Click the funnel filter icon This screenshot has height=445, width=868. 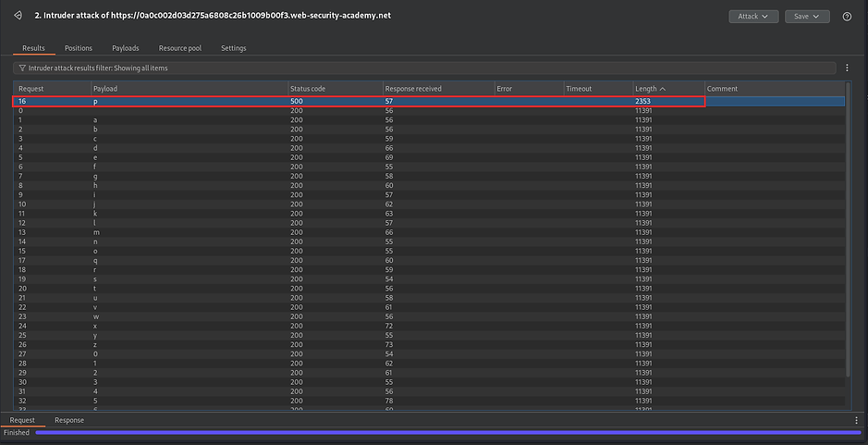(22, 68)
